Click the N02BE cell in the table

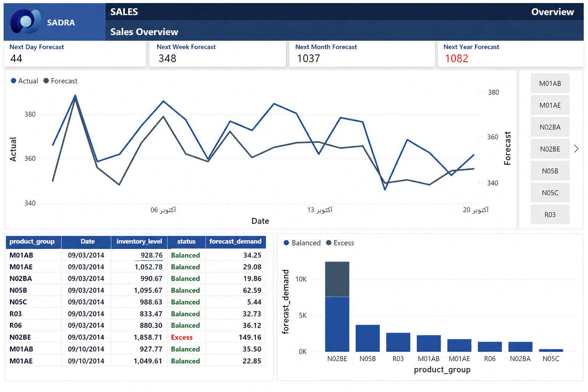click(20, 337)
